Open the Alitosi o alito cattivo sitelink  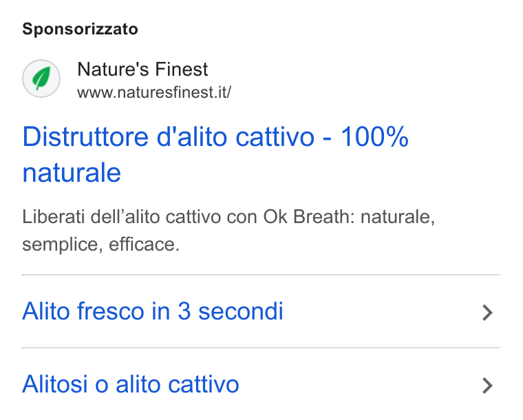131,384
